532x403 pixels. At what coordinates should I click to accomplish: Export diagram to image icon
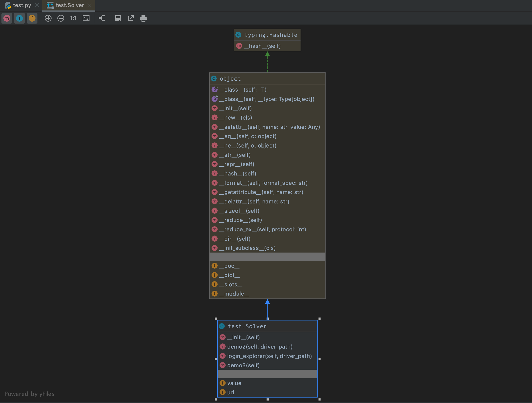[131, 18]
